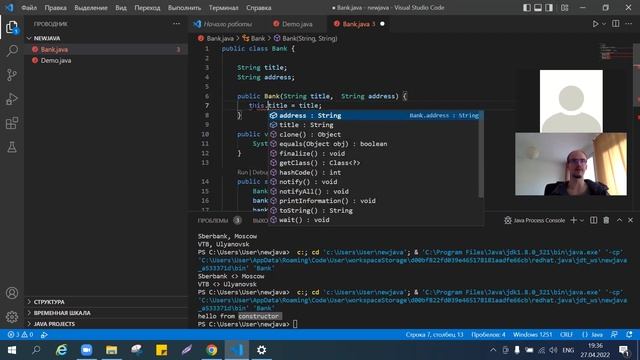Open new terminal profile dropdown
Viewport: 640px width, 360px height.
[x=582, y=220]
